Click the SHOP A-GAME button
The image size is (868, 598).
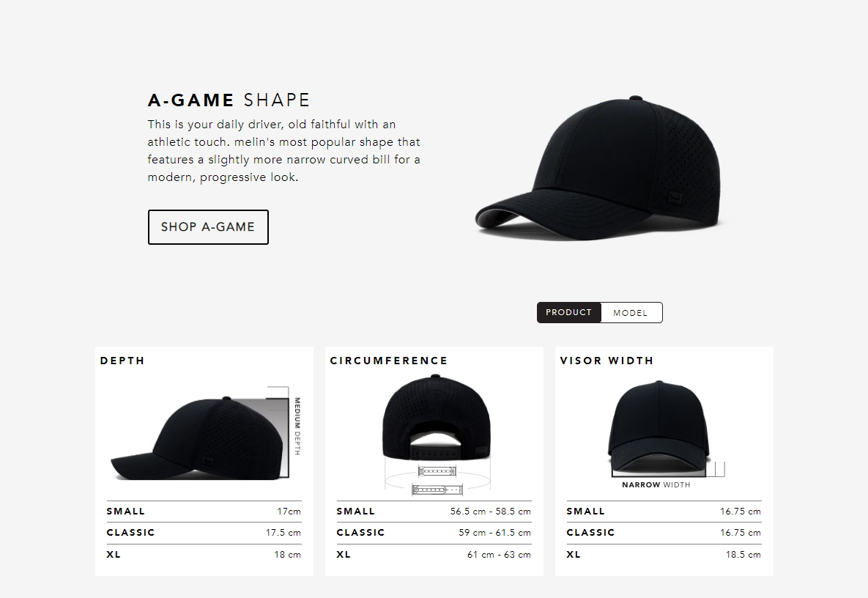208,227
